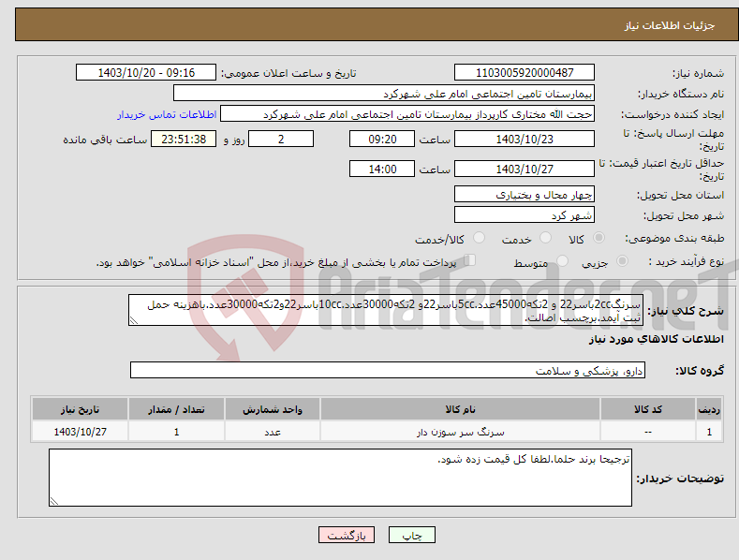739x560 pixels.
Task: Click the resize handle of buyer notes textarea
Action: coord(54,502)
